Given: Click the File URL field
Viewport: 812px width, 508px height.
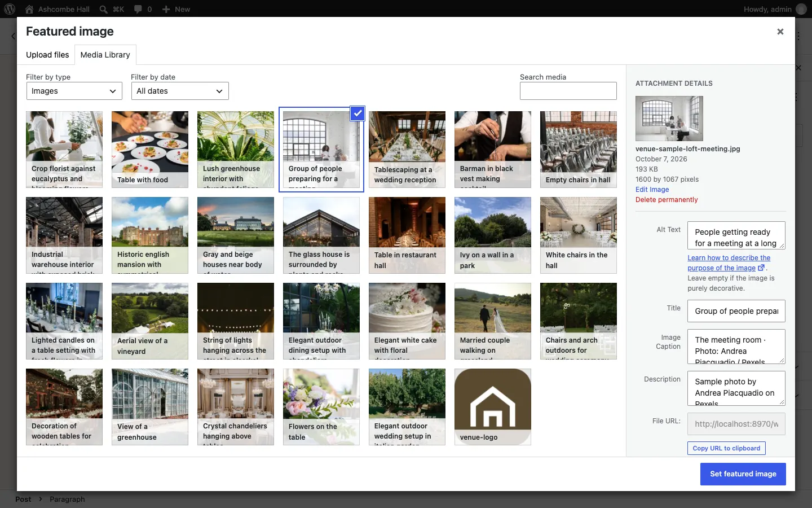Looking at the screenshot, I should point(736,424).
